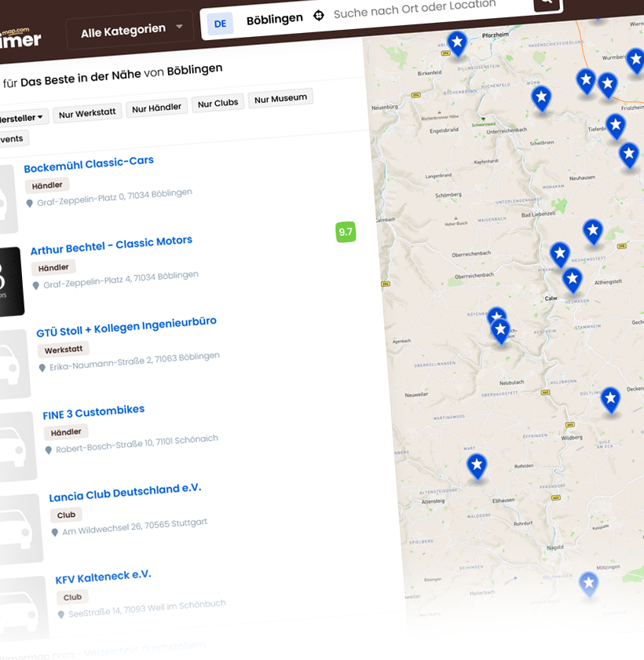Image resolution: width=644 pixels, height=660 pixels.
Task: Select the star marker near Tiefenbronn
Action: click(616, 126)
